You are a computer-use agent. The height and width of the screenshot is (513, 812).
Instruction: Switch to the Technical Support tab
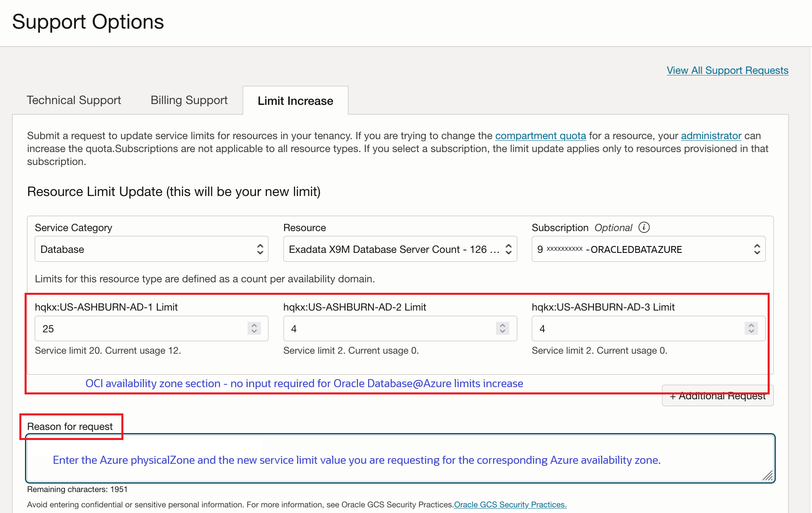[x=73, y=100]
